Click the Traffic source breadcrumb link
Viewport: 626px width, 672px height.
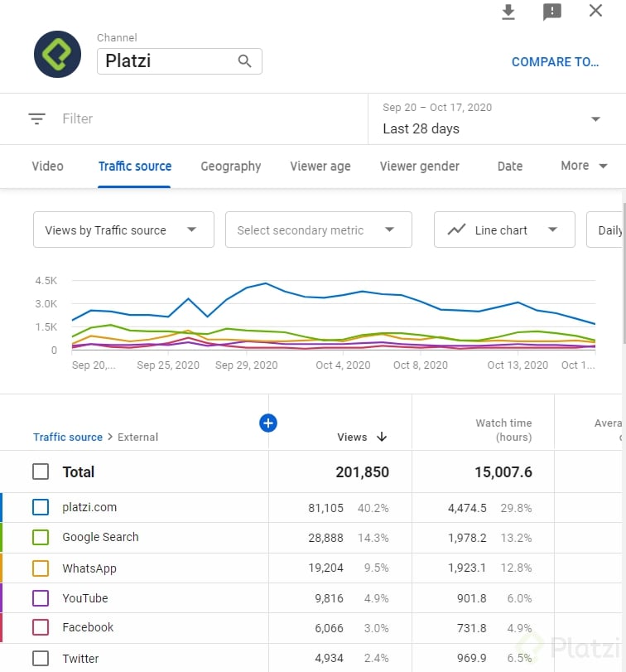(68, 437)
